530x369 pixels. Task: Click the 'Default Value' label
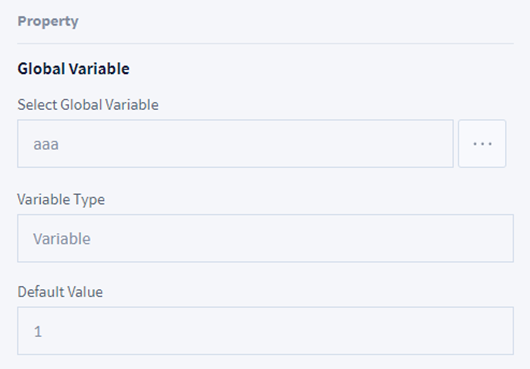coord(60,292)
